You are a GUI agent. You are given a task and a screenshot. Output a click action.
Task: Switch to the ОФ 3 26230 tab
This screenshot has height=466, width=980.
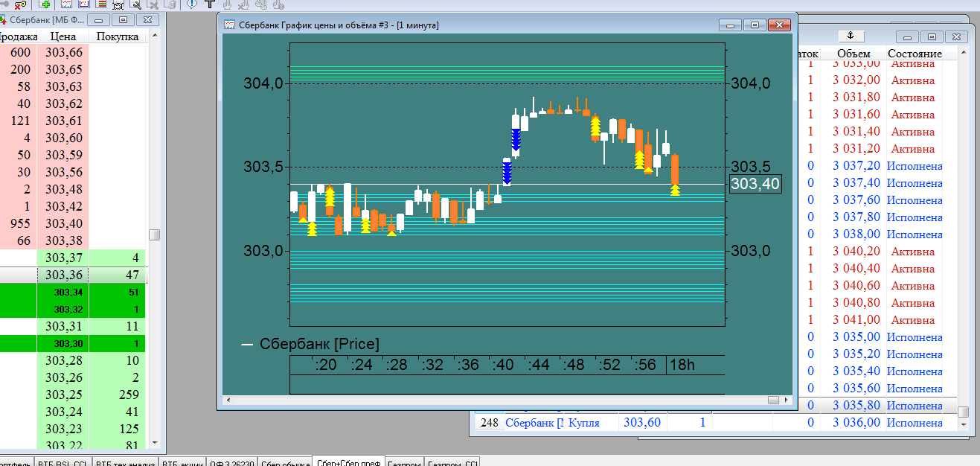tap(231, 462)
